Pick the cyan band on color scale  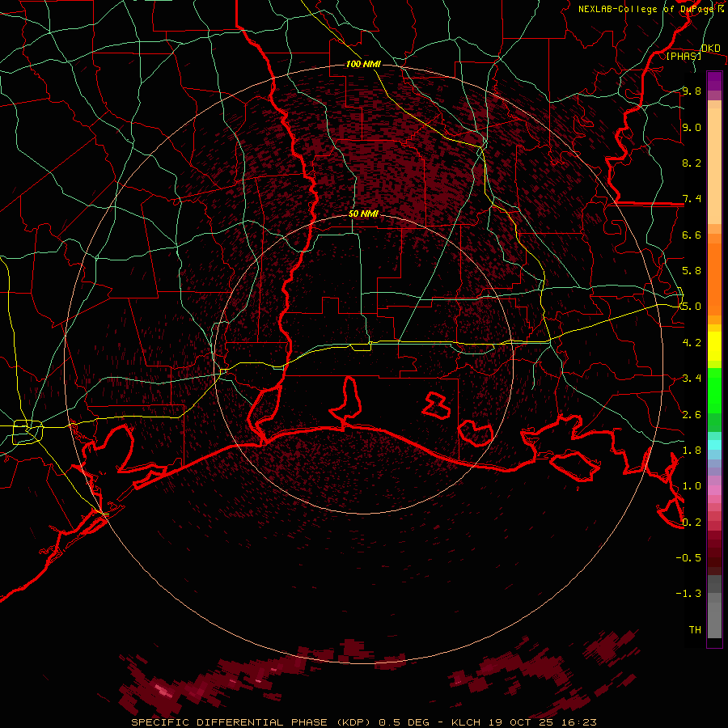click(x=714, y=444)
